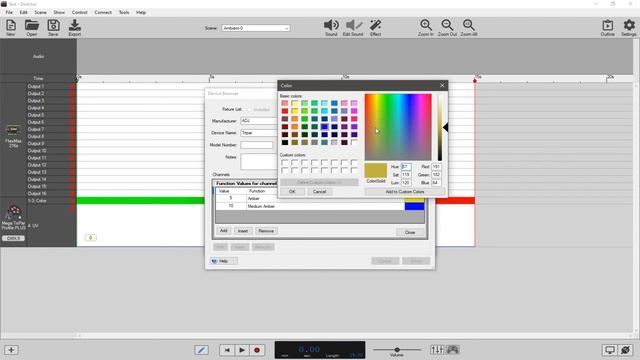Click the Edit Sound icon
Screen dimensions: 640x360
353,25
